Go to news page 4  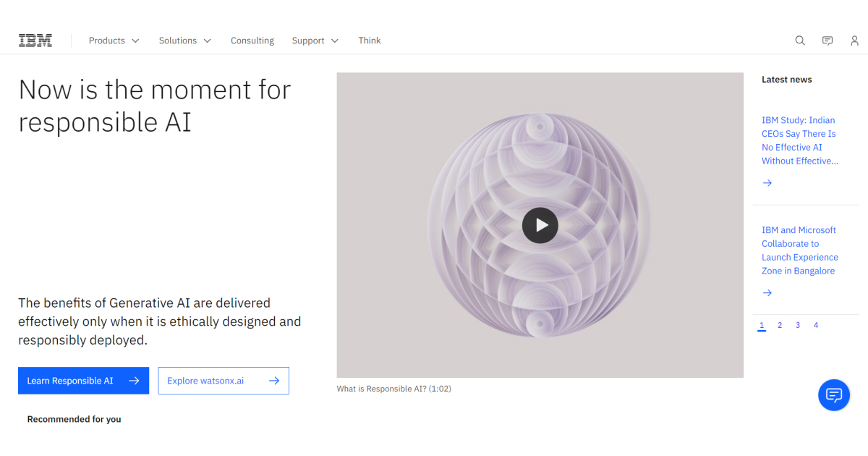coord(816,326)
